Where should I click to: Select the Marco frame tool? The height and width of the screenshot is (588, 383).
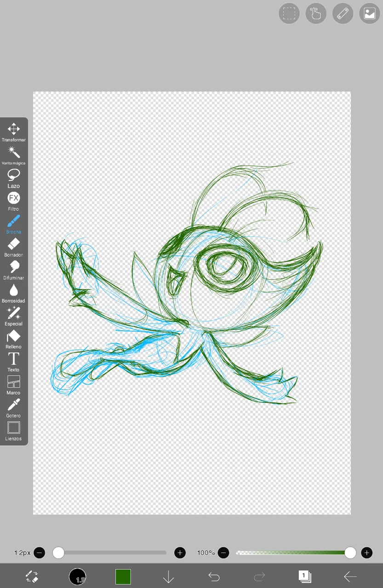14,385
